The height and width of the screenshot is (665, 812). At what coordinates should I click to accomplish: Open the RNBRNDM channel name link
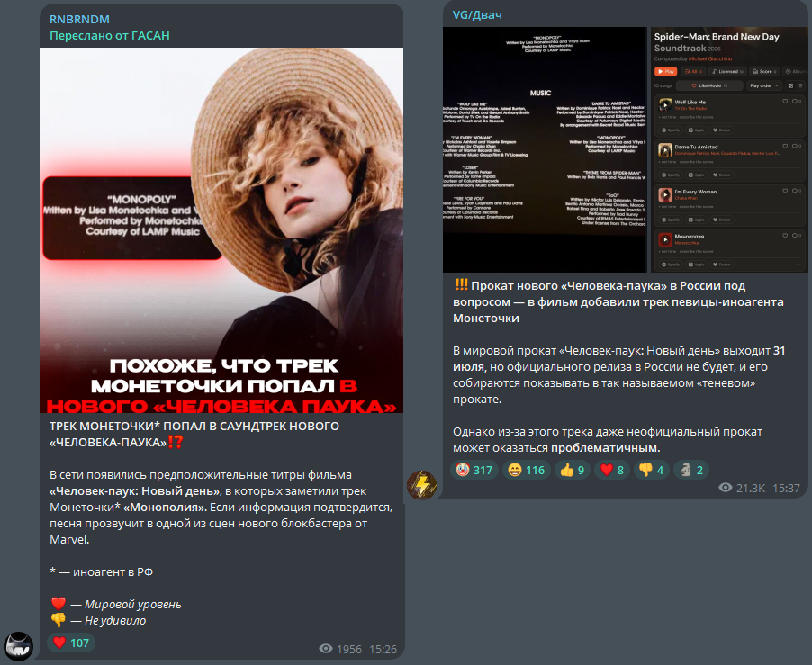click(x=79, y=19)
